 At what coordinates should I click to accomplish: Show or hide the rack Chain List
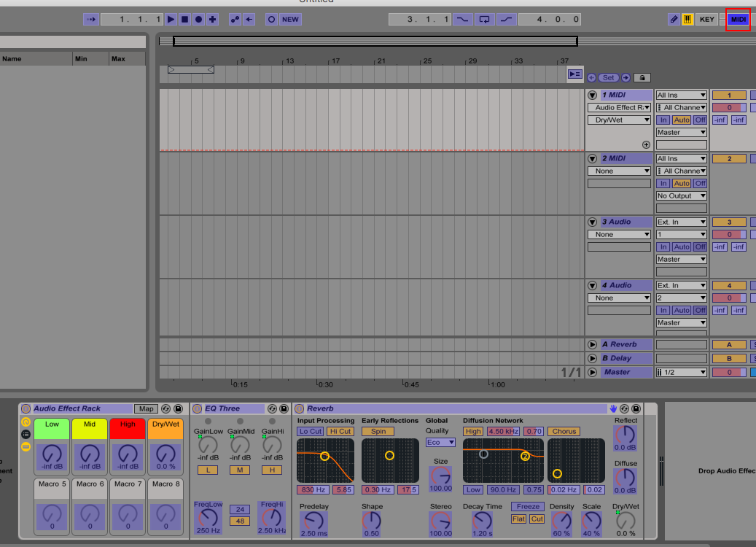[x=26, y=434]
